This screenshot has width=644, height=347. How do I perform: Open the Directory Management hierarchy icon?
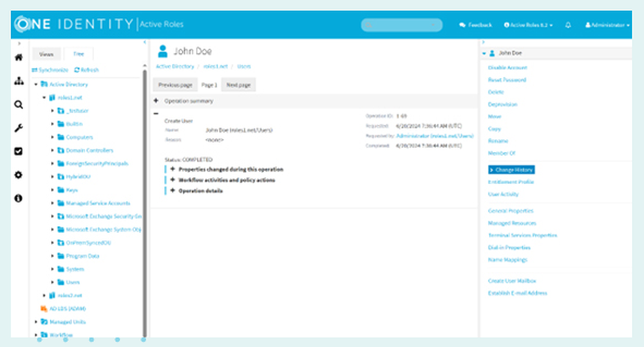coord(19,81)
